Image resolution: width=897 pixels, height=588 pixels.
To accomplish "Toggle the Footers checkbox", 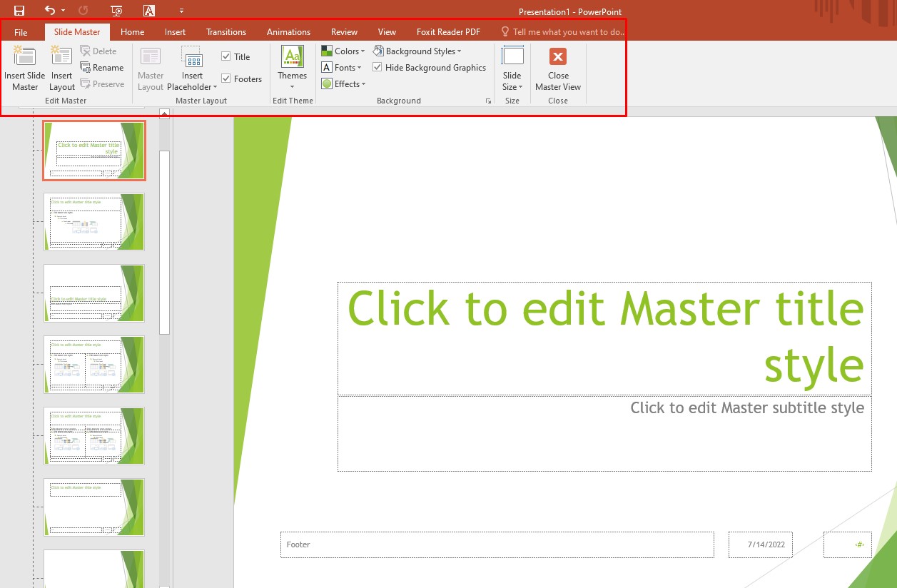I will click(226, 78).
